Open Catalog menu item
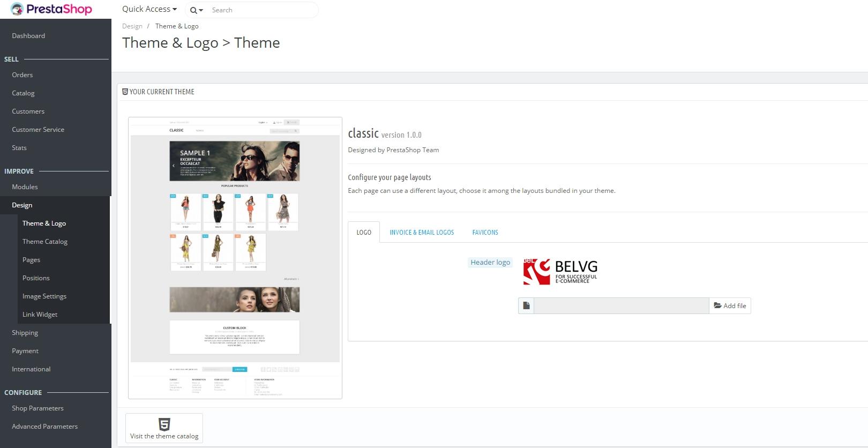This screenshot has height=448, width=868. [x=23, y=93]
